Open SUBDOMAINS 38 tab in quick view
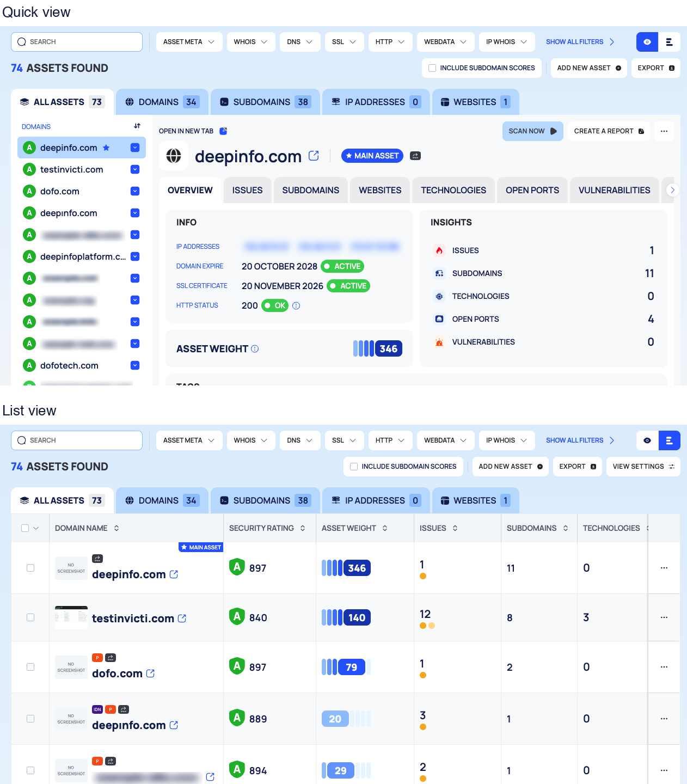 point(265,102)
